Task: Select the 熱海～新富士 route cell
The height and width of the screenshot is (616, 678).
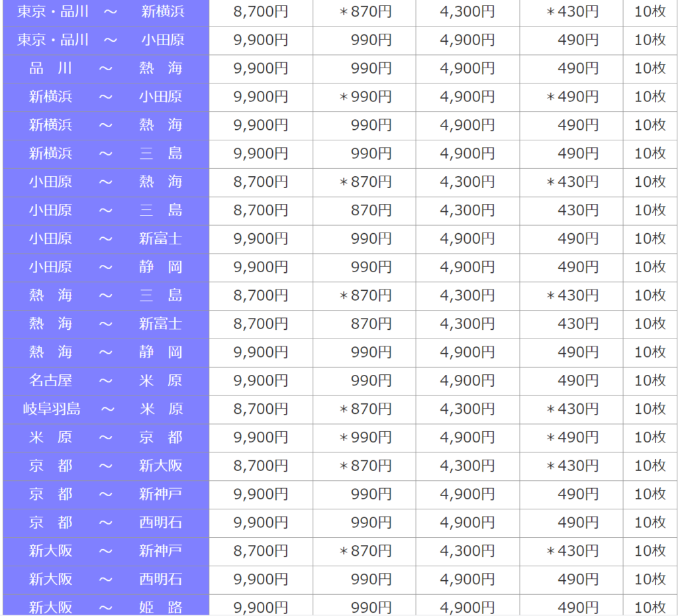Action: point(106,324)
